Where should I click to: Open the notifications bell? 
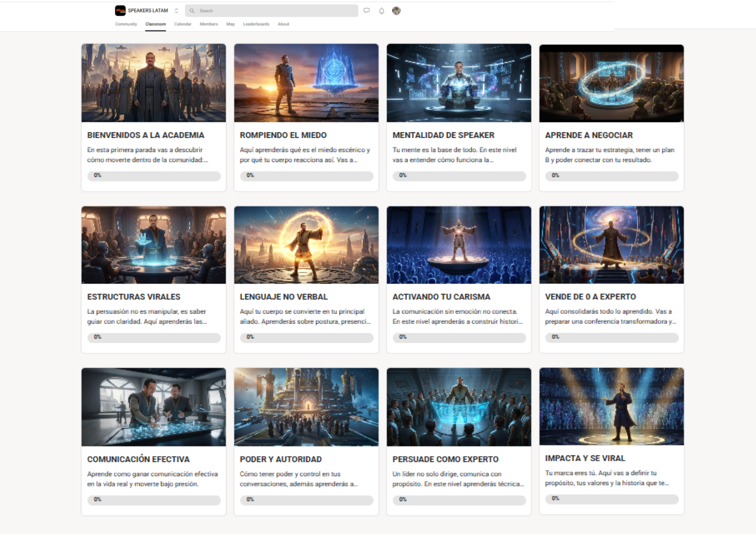[382, 10]
